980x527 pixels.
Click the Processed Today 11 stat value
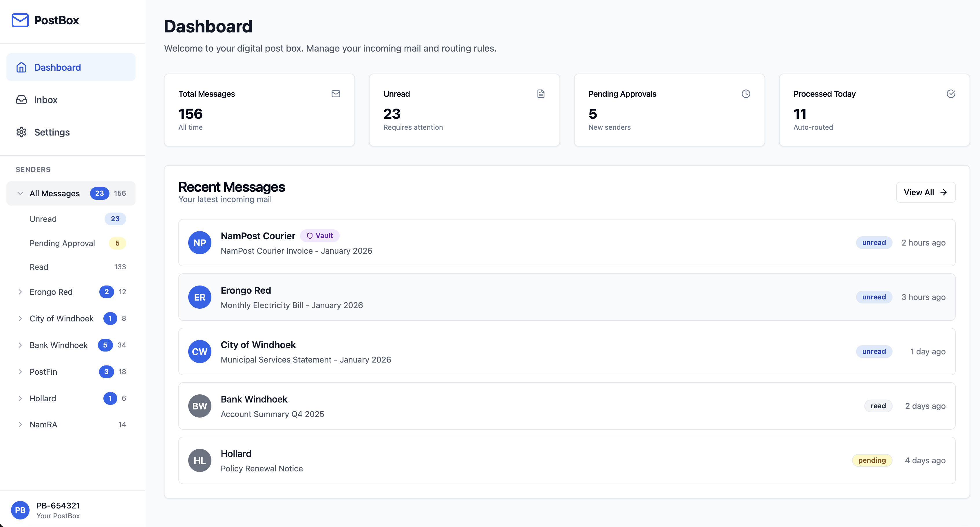click(800, 114)
